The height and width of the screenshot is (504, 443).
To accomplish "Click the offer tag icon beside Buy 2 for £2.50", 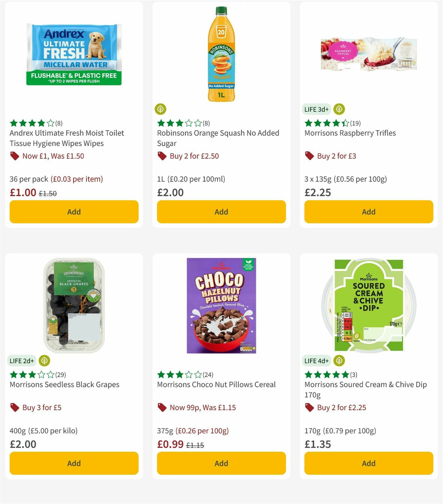I will tap(162, 156).
